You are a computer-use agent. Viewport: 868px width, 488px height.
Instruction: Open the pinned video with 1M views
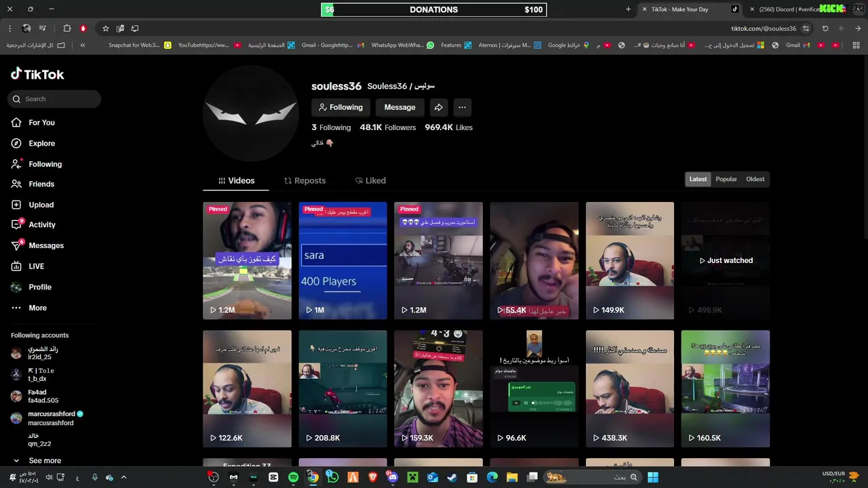point(342,260)
